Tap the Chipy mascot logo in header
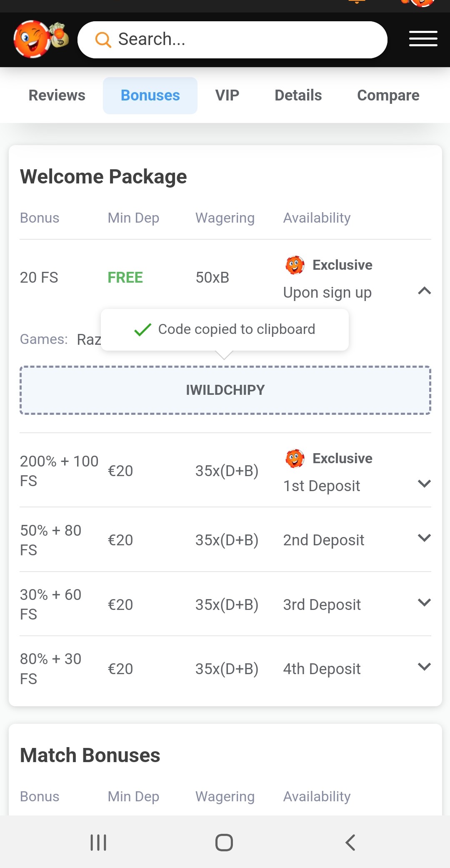The image size is (450, 868). (40, 39)
